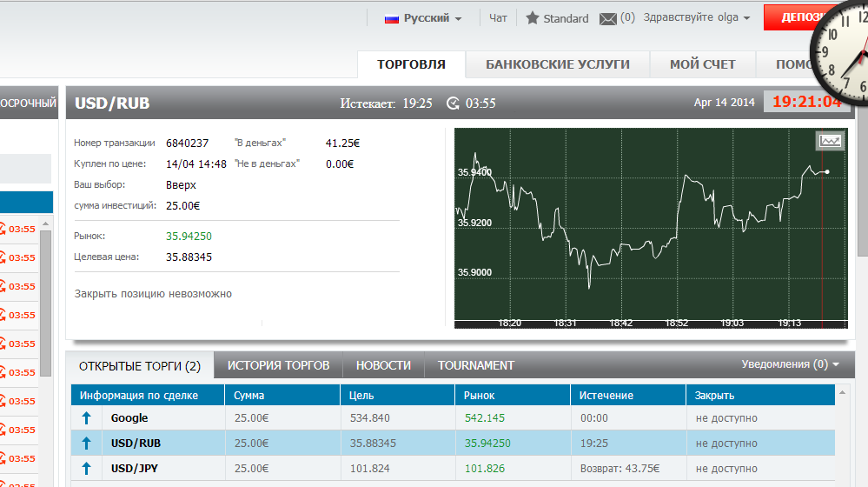Click the countdown clock icon beside 03:55
This screenshot has height=487, width=868.
[x=453, y=103]
